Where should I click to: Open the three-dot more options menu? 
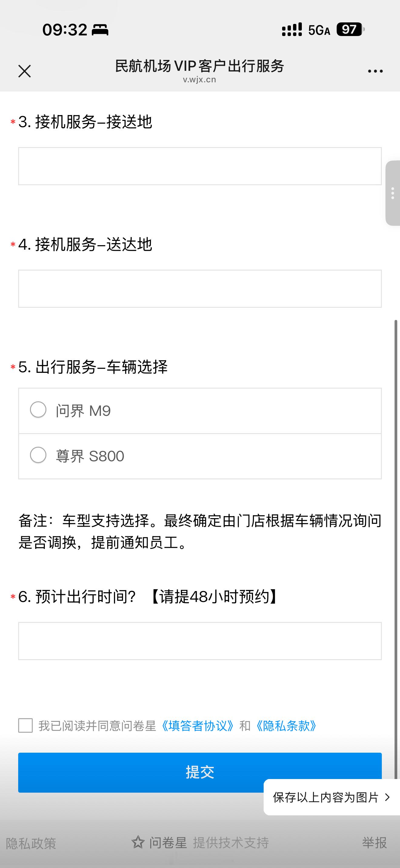[x=375, y=71]
